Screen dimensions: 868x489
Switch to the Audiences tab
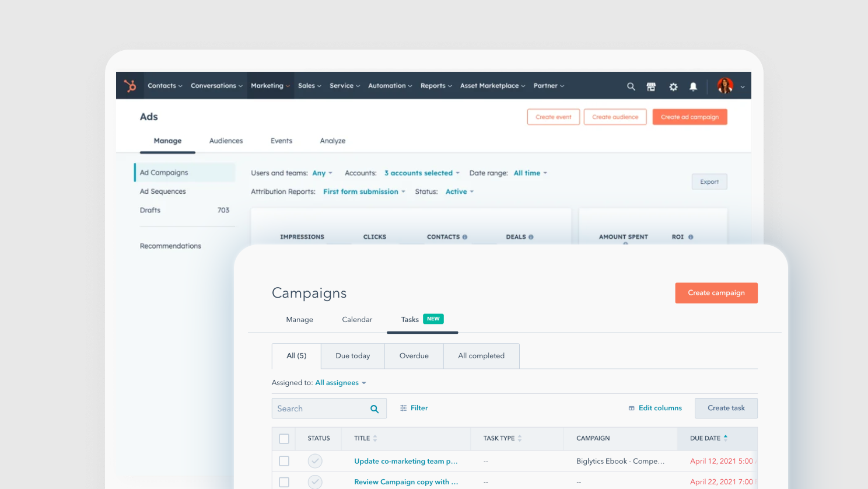coord(226,141)
